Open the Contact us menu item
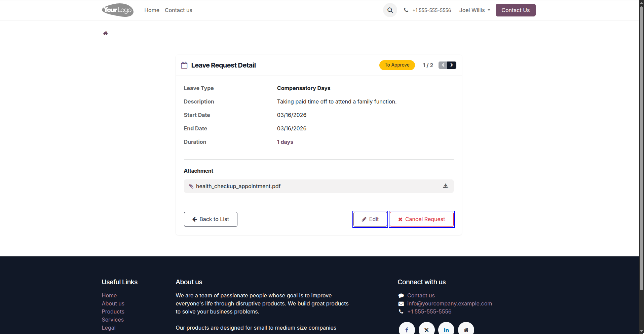 [x=179, y=10]
